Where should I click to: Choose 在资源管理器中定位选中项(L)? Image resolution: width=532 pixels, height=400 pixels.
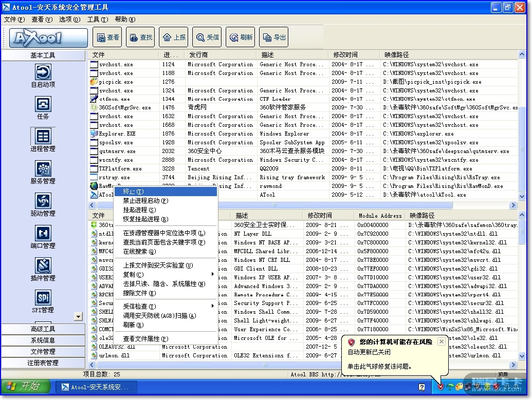(x=166, y=233)
